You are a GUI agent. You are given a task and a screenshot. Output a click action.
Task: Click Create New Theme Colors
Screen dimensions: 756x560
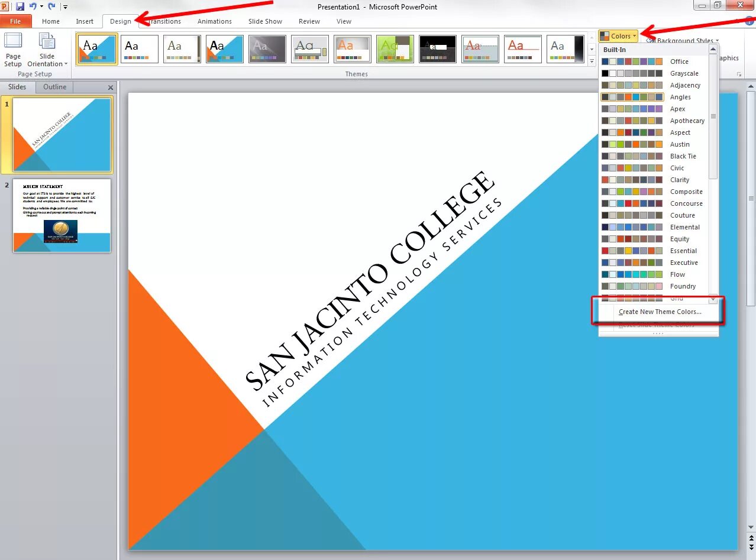660,312
